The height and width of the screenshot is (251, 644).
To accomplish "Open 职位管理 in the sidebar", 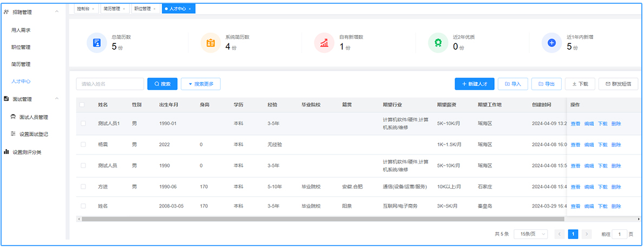I will (21, 47).
